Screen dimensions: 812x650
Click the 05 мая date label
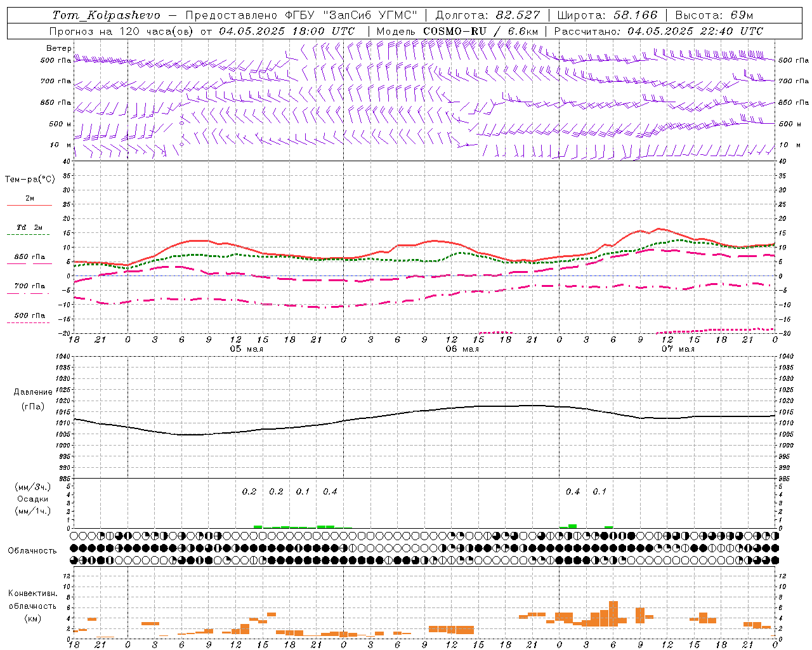[x=247, y=349]
